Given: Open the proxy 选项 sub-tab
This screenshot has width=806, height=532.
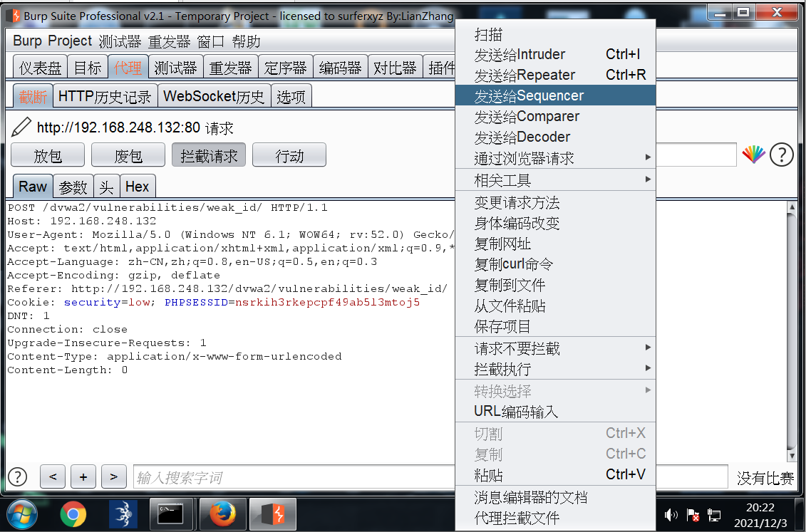Looking at the screenshot, I should pyautogui.click(x=291, y=96).
